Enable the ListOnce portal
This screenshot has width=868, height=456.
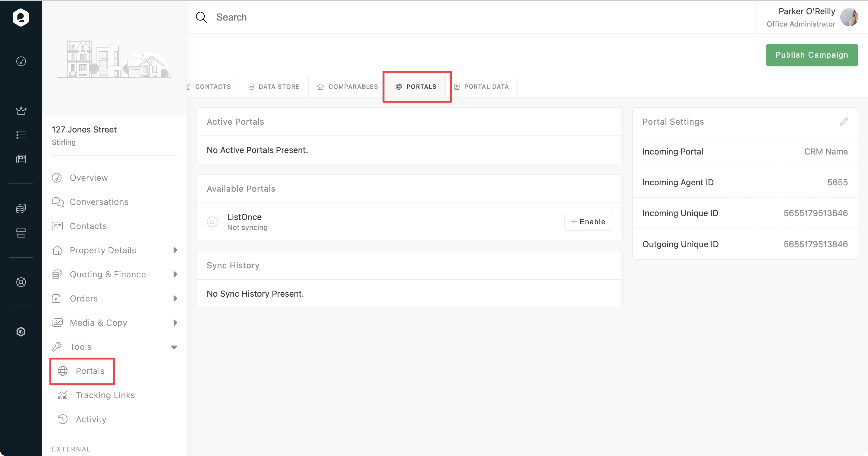(588, 222)
